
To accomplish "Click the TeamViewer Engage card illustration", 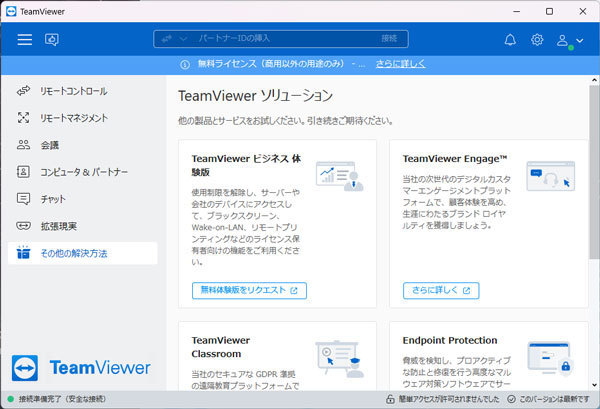I will tap(551, 176).
